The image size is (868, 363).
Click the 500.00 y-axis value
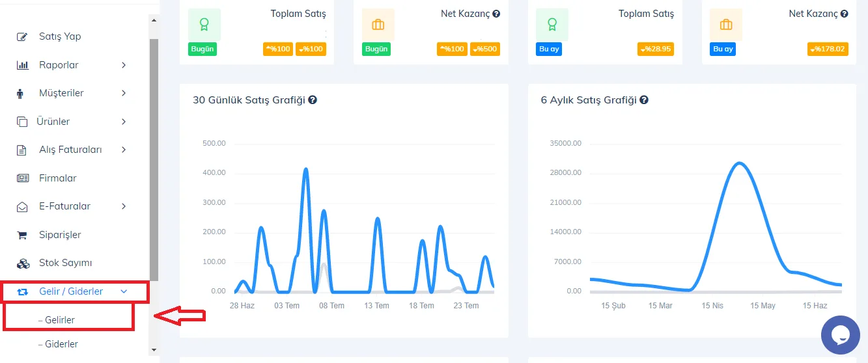point(214,143)
